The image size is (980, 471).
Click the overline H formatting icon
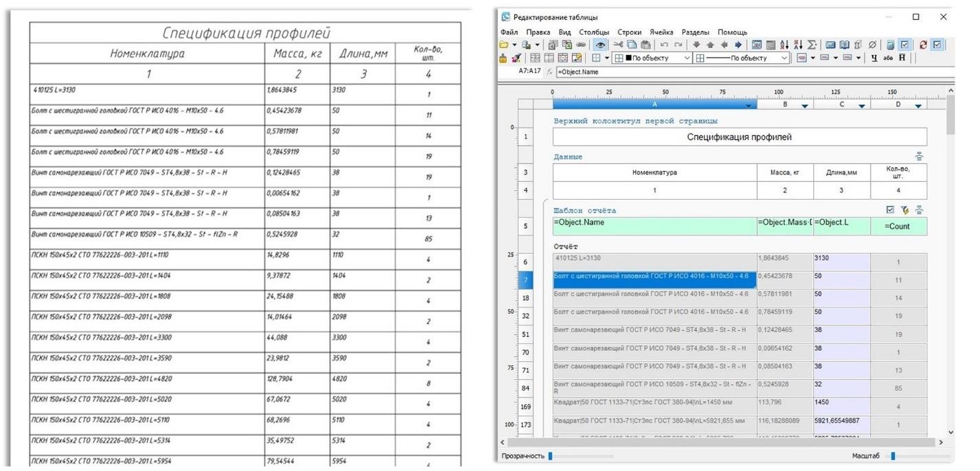[902, 58]
